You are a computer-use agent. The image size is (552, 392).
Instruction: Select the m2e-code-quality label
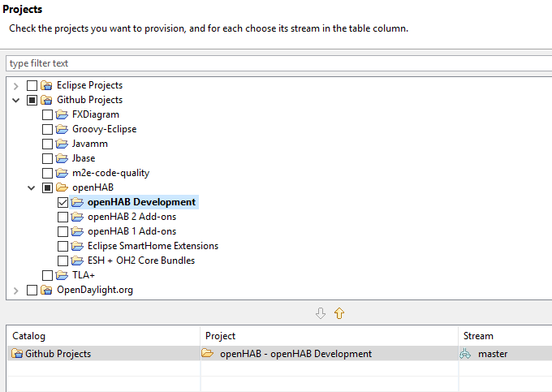110,173
